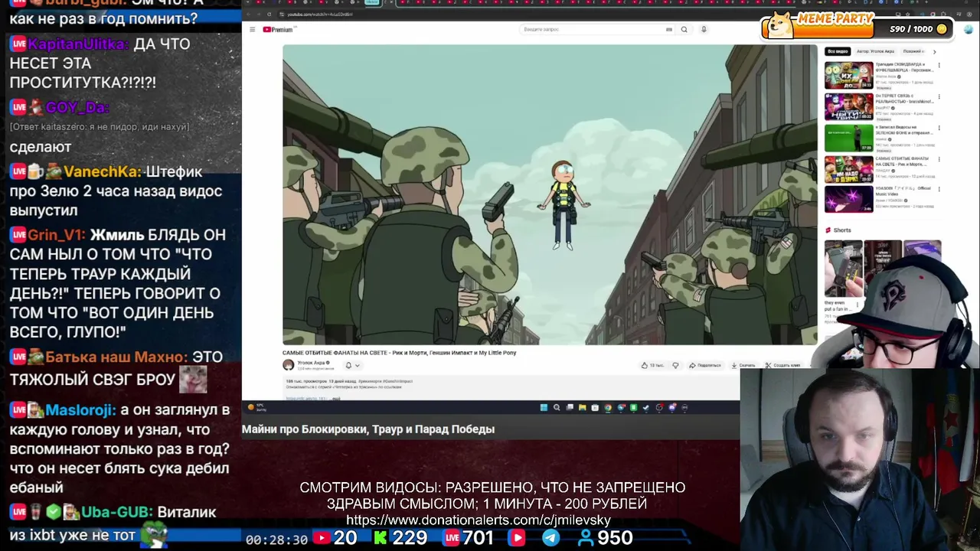Open File Explorer folder on taskbar
980x551 pixels.
[582, 407]
